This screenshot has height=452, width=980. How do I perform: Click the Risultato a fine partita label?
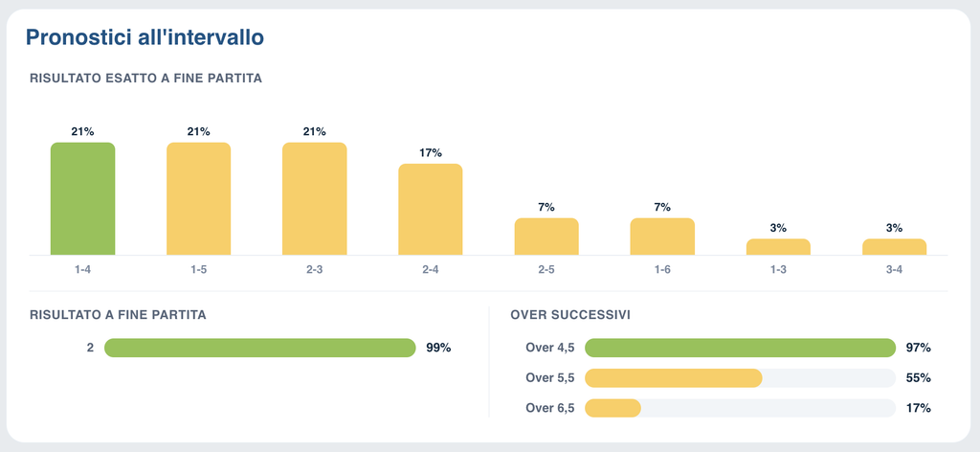point(118,315)
